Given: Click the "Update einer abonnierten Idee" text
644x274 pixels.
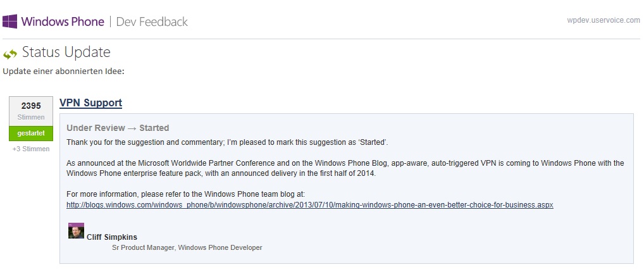Looking at the screenshot, I should [63, 70].
